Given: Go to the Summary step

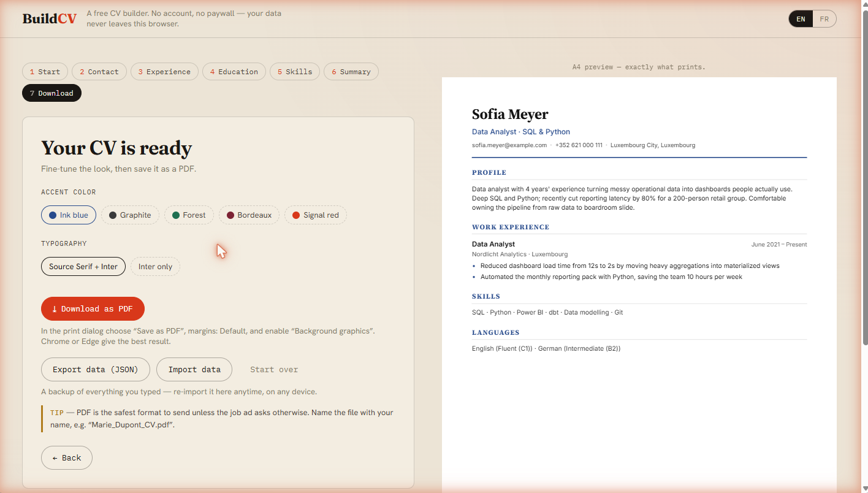Looking at the screenshot, I should pyautogui.click(x=351, y=72).
